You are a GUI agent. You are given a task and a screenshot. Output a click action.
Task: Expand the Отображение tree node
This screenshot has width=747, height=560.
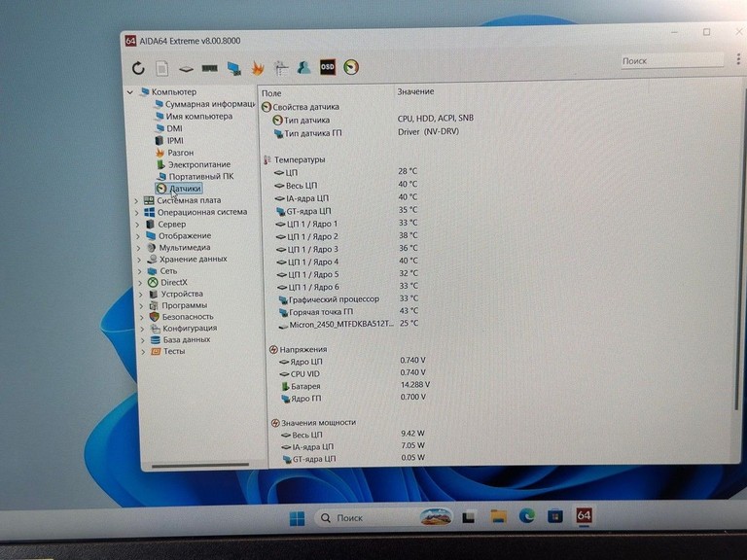(x=138, y=236)
